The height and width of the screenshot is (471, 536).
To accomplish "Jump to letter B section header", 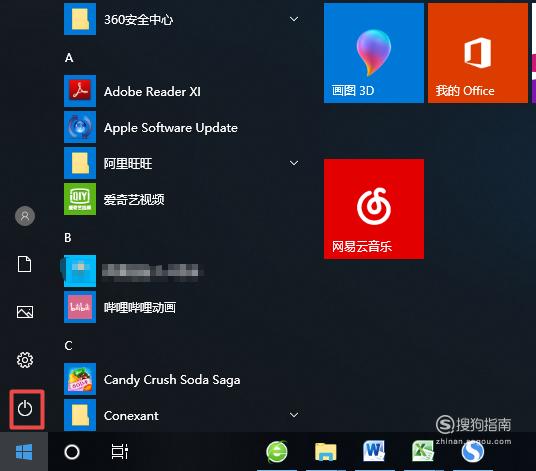I will 68,238.
